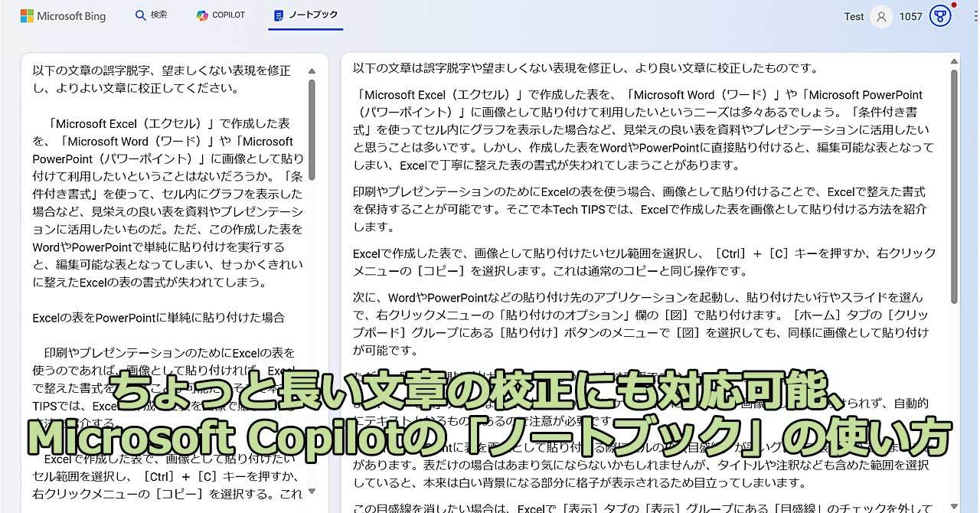The width and height of the screenshot is (980, 513).
Task: Switch to the 検索 tab
Action: point(152,15)
